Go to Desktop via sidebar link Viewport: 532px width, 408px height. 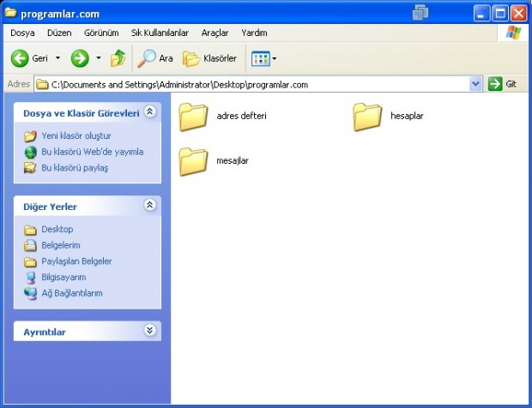click(57, 230)
